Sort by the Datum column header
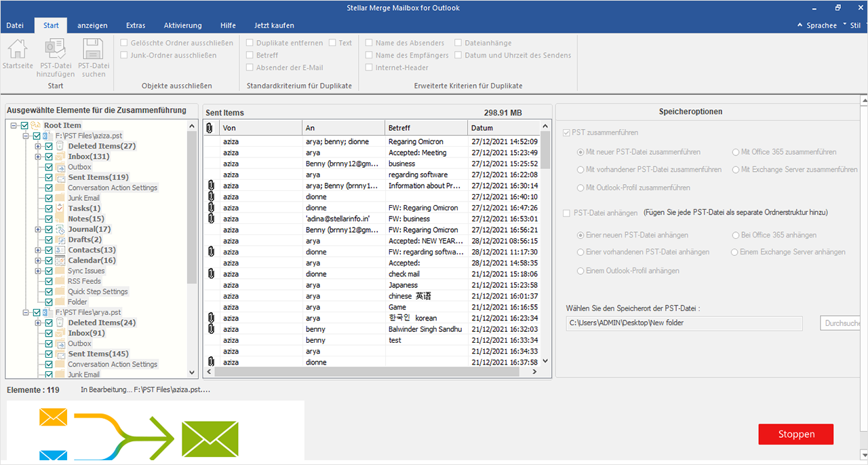The image size is (868, 465). pos(503,128)
